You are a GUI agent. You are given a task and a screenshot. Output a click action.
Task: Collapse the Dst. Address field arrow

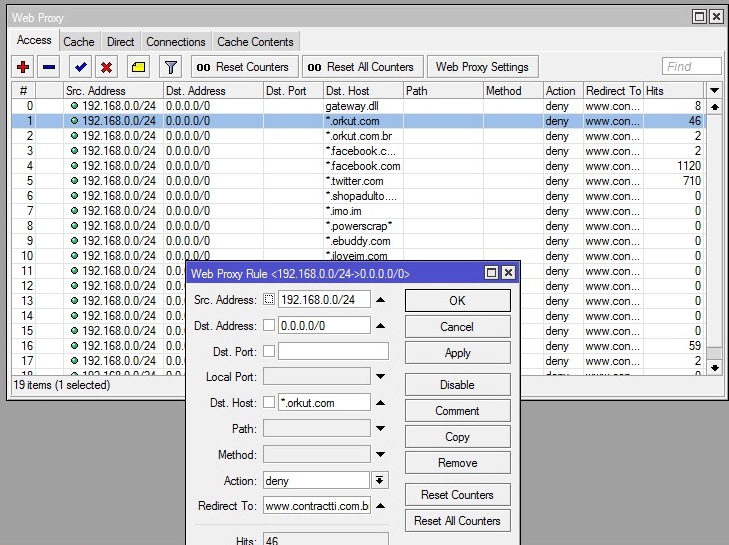380,326
